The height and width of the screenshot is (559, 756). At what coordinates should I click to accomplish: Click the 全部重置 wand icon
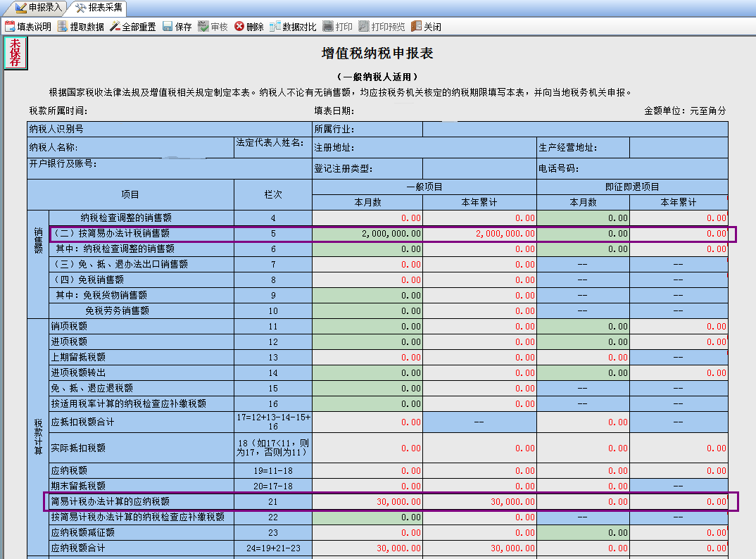(x=115, y=27)
